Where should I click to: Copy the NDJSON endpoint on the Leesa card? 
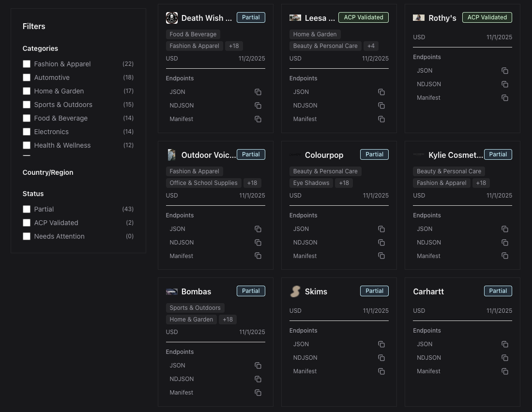click(x=381, y=106)
